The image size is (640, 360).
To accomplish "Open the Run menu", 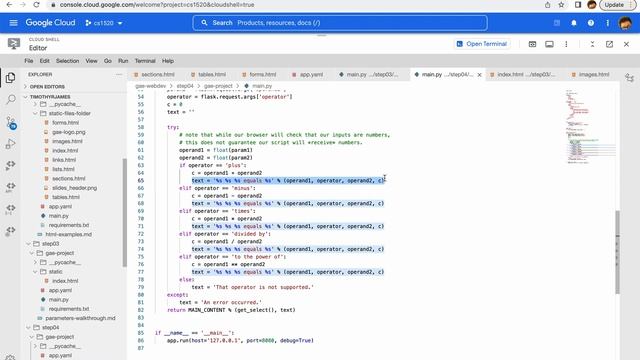I will pyautogui.click(x=123, y=61).
